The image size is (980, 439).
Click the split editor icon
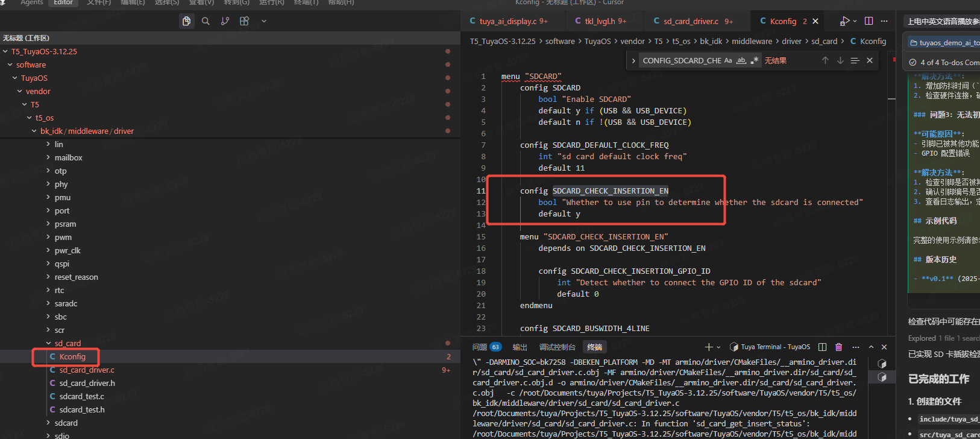[868, 21]
